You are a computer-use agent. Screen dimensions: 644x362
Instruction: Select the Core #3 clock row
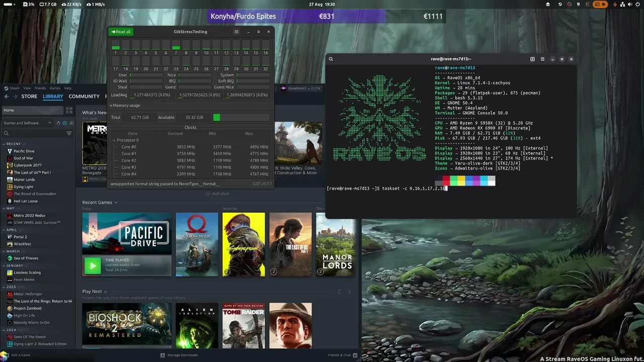click(190, 167)
